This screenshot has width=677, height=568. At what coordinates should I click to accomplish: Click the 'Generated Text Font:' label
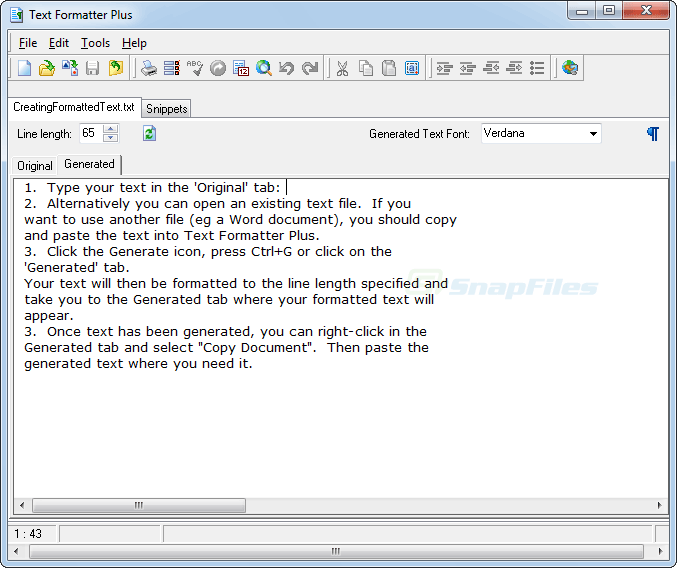419,134
